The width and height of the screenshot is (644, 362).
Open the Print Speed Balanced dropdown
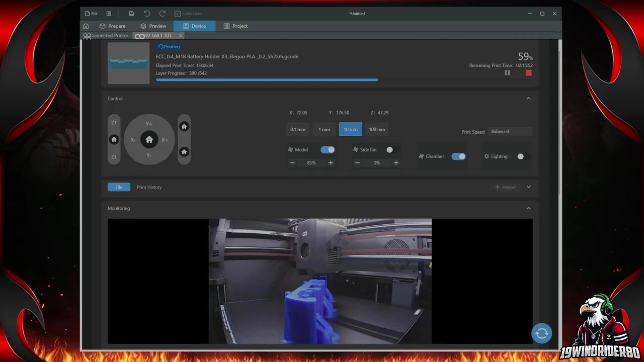pyautogui.click(x=510, y=132)
